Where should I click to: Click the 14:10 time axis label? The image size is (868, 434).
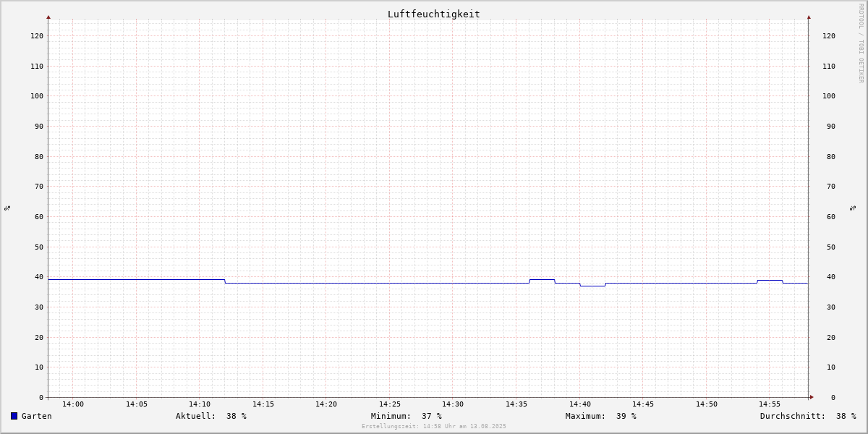(x=200, y=404)
